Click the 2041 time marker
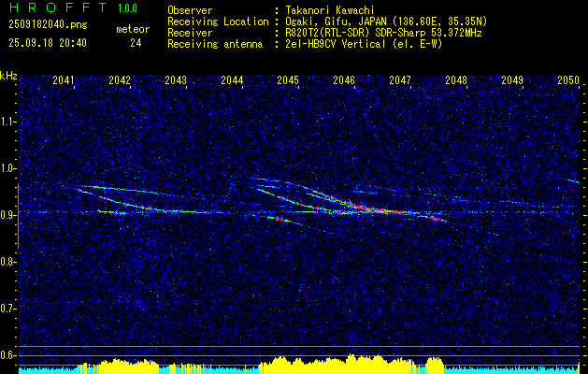Screen dimensions: 588x374 click(64, 80)
